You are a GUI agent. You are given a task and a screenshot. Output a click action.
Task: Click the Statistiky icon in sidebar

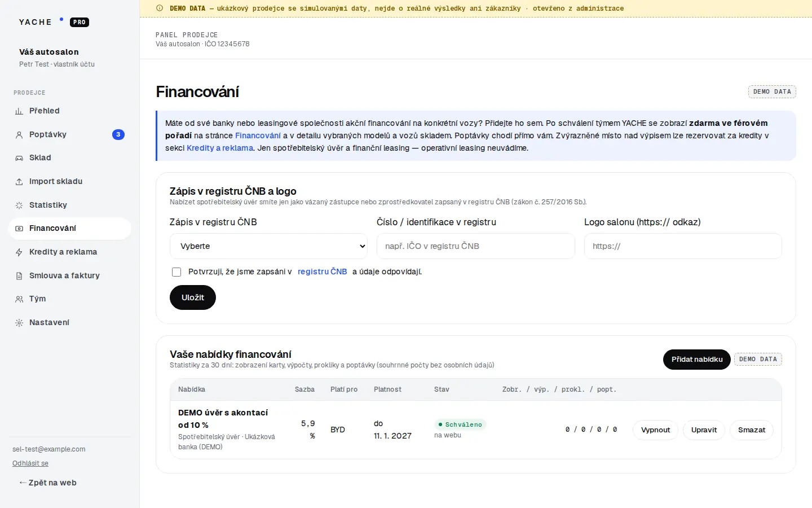point(19,205)
